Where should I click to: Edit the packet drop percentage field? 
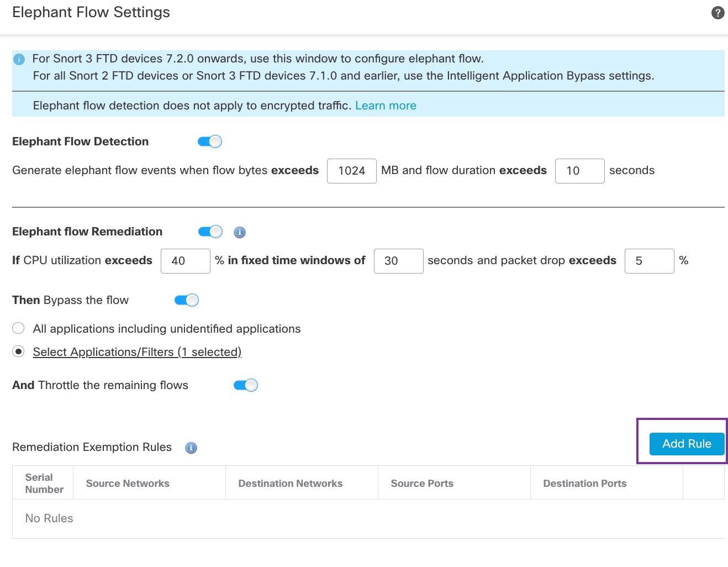point(649,261)
